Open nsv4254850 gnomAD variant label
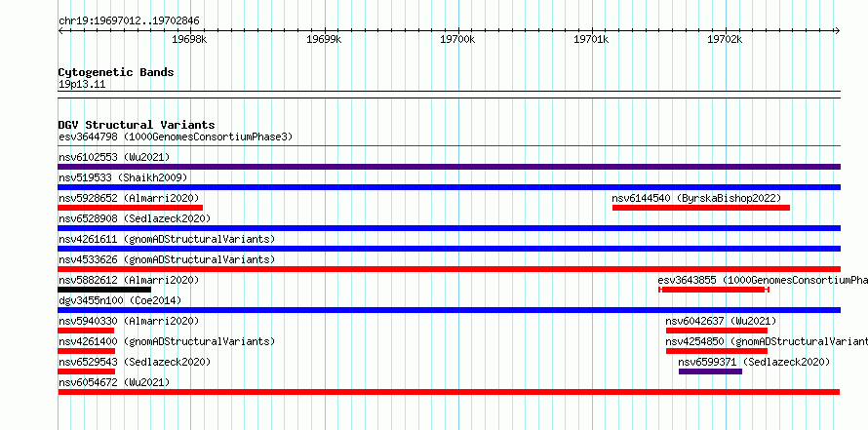The width and height of the screenshot is (868, 430). 767,341
